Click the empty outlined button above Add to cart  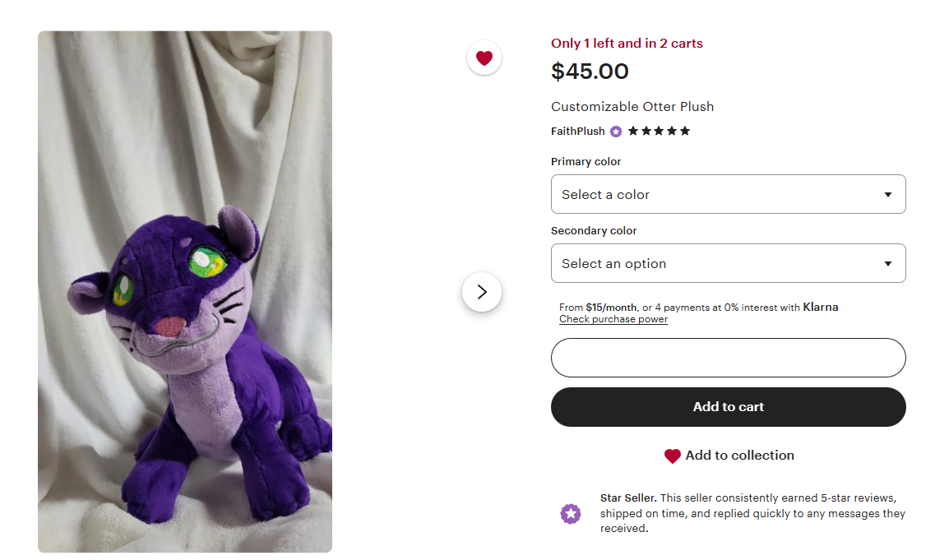pos(728,358)
